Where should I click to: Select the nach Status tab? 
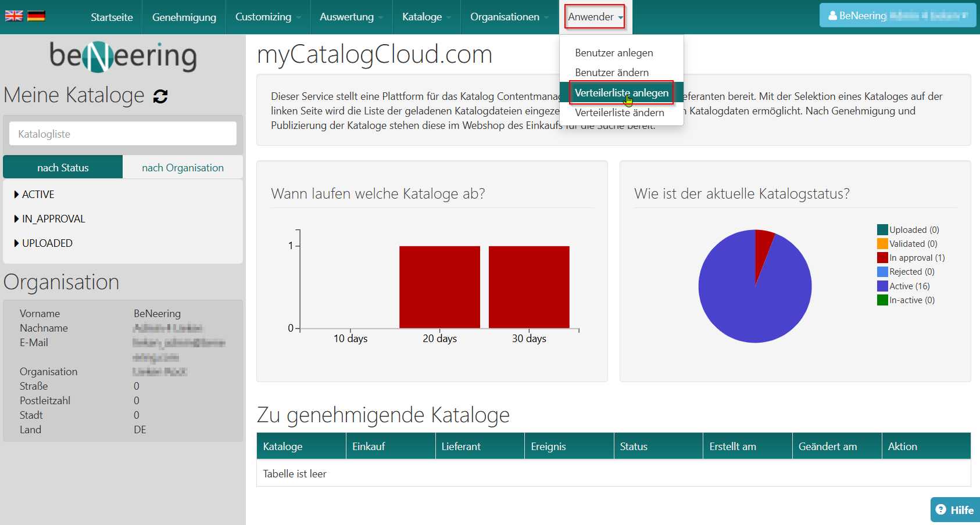63,168
